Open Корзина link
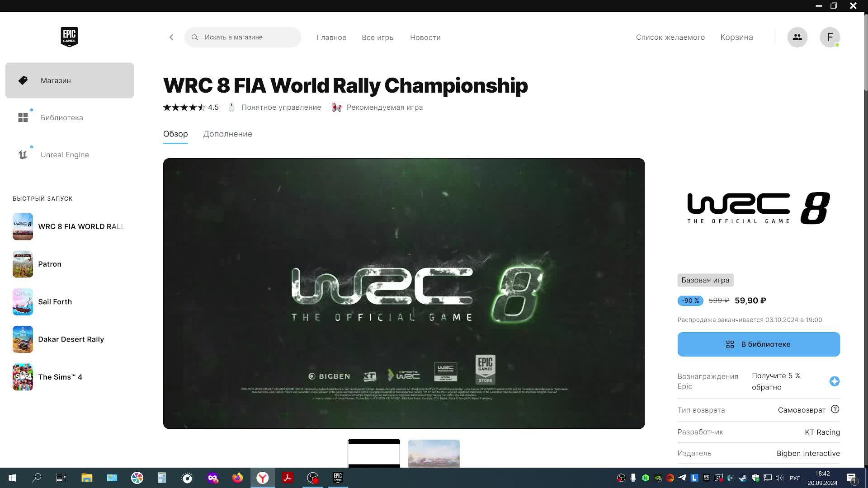Viewport: 868px width, 488px height. [x=736, y=37]
